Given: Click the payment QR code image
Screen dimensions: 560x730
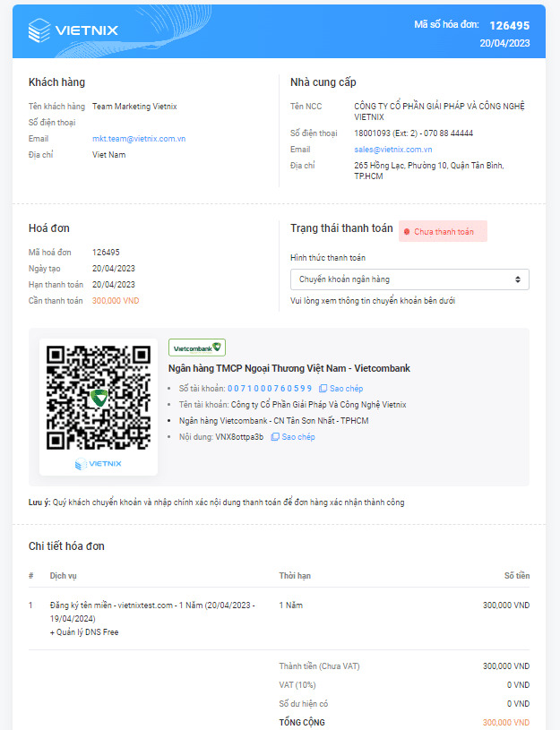Looking at the screenshot, I should [99, 397].
